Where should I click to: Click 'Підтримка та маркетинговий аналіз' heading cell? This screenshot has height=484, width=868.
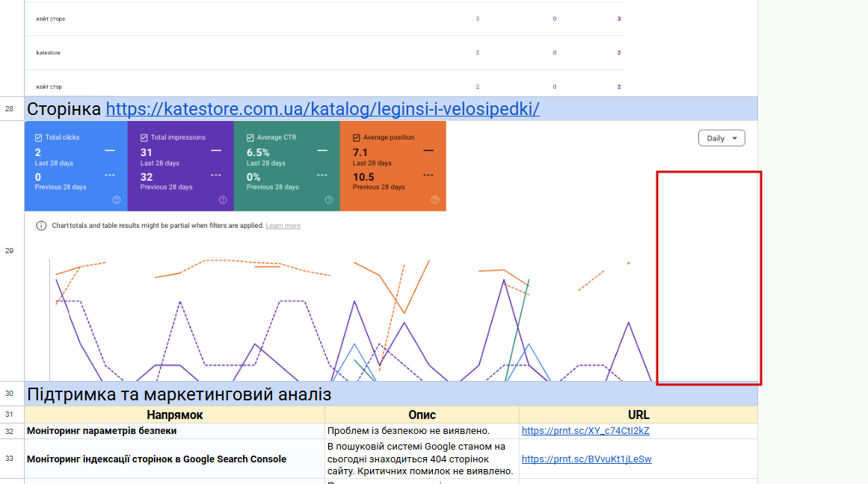click(391, 394)
